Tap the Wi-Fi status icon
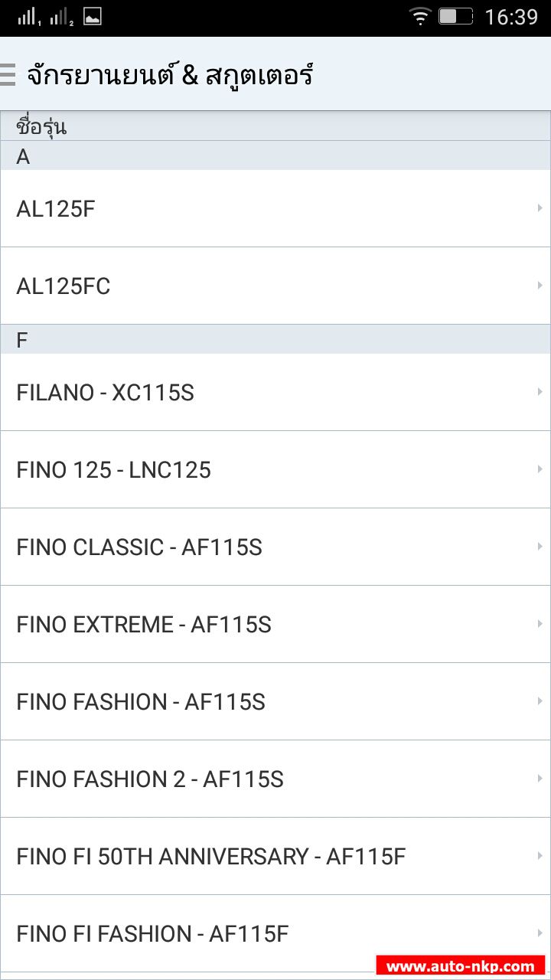This screenshot has height=980, width=551. [x=420, y=16]
